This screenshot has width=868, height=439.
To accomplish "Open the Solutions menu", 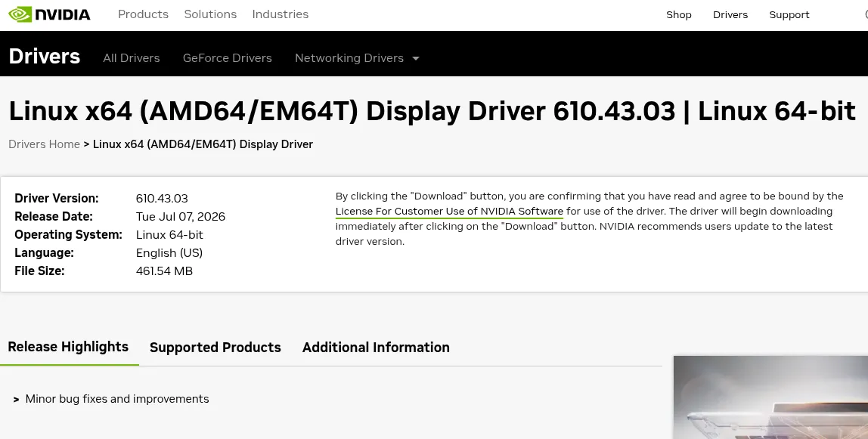I will pos(210,14).
